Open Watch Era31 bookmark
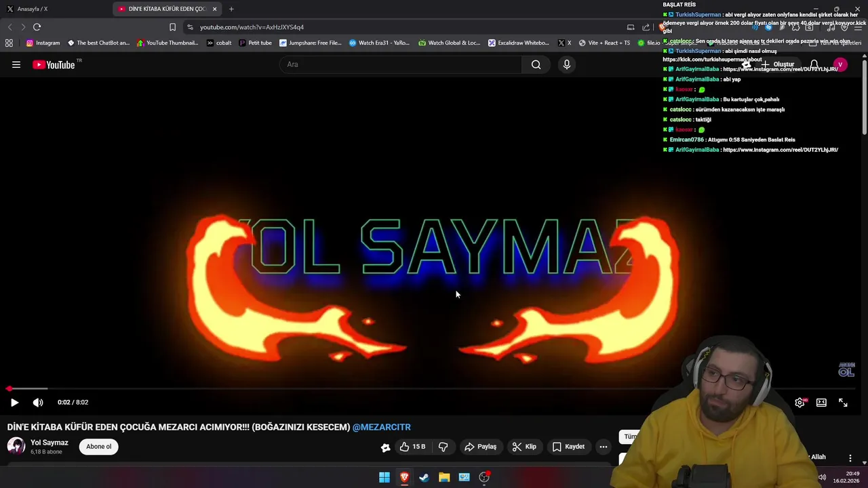Image resolution: width=868 pixels, height=488 pixels. click(x=379, y=43)
